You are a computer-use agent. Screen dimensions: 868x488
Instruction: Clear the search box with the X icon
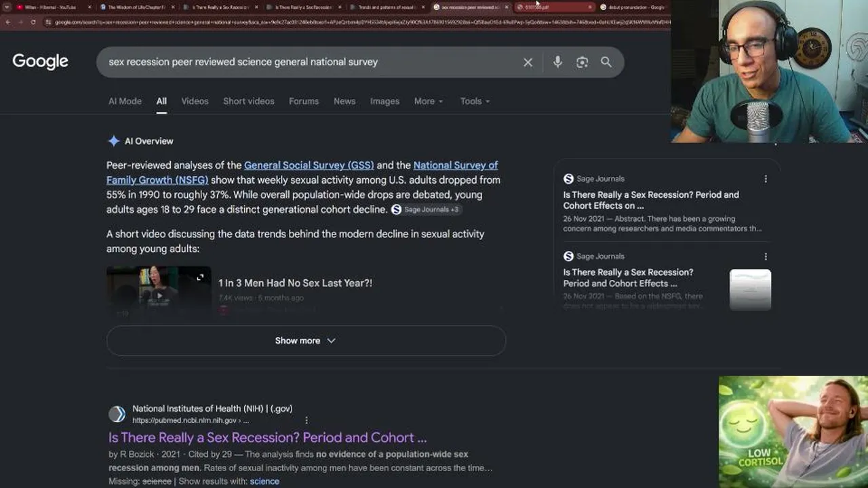(528, 62)
